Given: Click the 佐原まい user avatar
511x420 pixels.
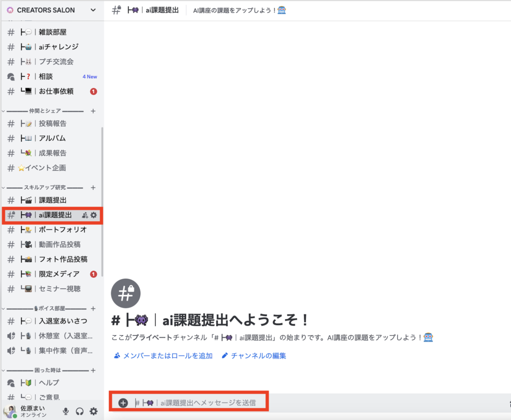Looking at the screenshot, I should tap(10, 411).
